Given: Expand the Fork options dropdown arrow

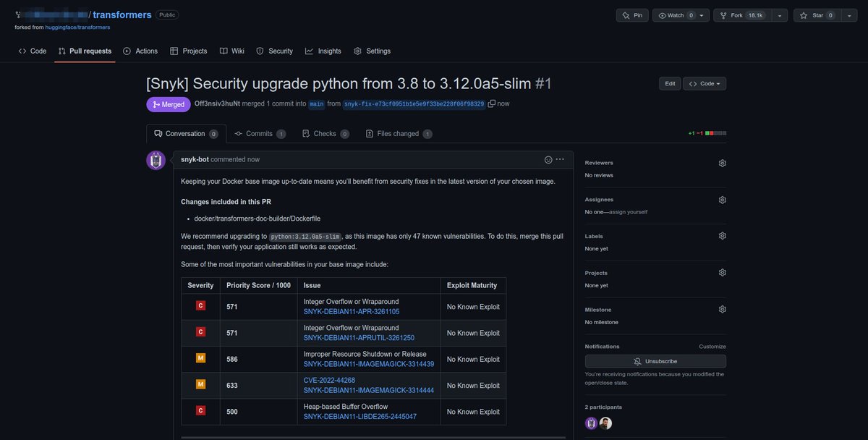Looking at the screenshot, I should pos(780,15).
